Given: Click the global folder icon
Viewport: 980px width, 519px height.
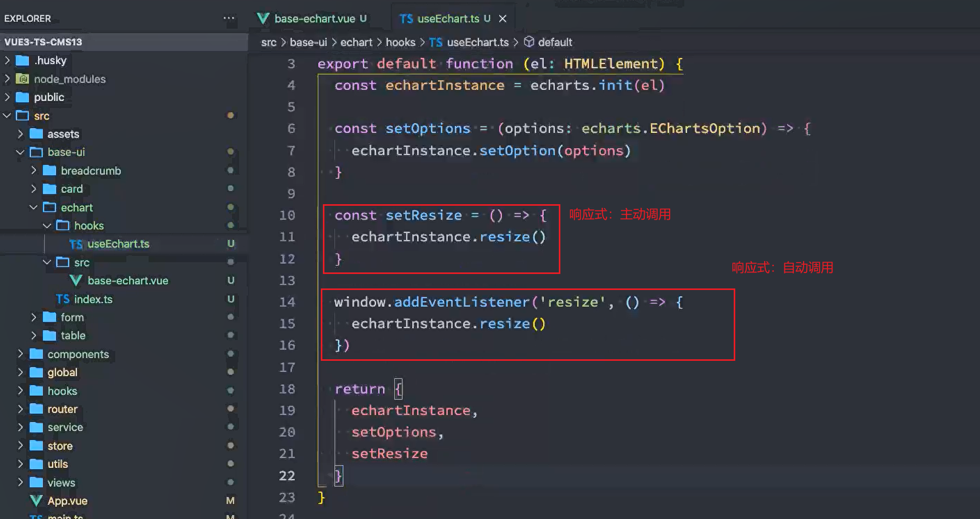Looking at the screenshot, I should click(x=36, y=372).
